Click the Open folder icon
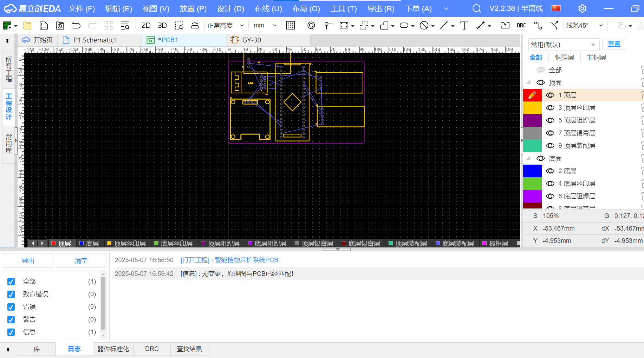Viewport: 644px width, 358px height. pyautogui.click(x=27, y=25)
